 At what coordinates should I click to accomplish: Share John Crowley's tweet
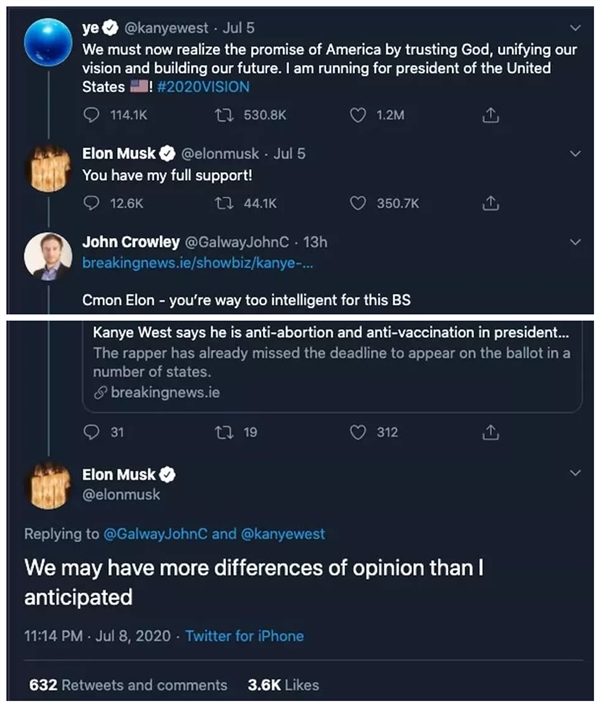490,432
